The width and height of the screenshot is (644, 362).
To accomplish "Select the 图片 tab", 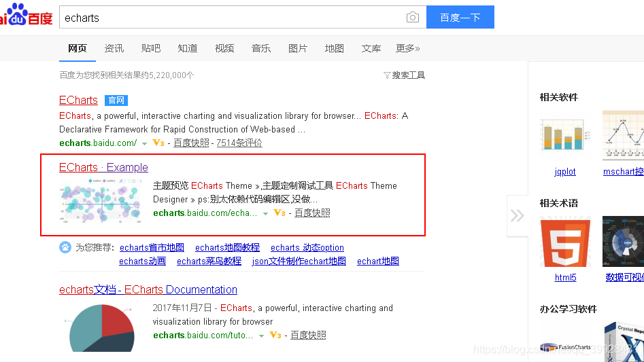I will (298, 48).
